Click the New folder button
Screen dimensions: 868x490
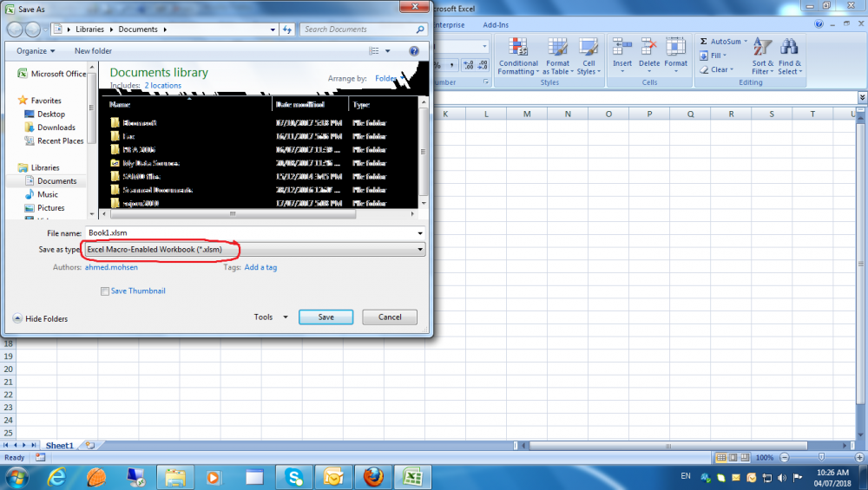[x=93, y=51]
